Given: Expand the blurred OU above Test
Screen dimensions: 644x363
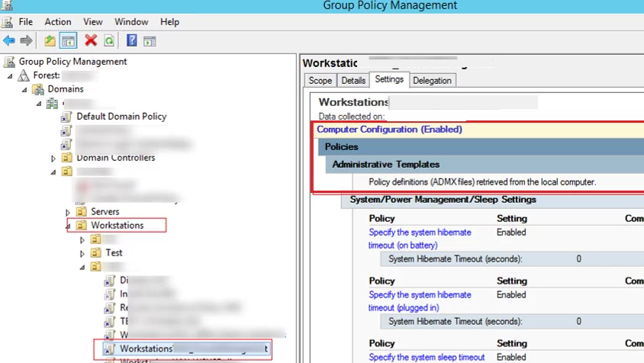Looking at the screenshot, I should tap(82, 239).
